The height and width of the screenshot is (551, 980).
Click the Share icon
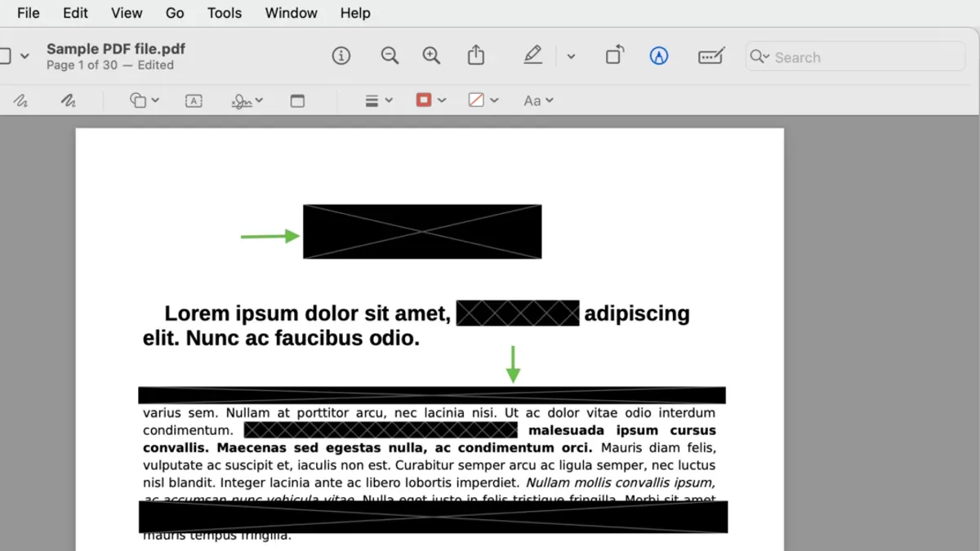click(476, 56)
